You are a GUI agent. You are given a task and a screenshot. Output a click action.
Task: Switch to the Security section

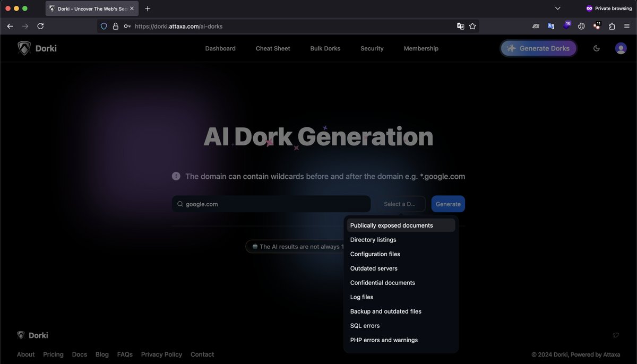pos(372,48)
